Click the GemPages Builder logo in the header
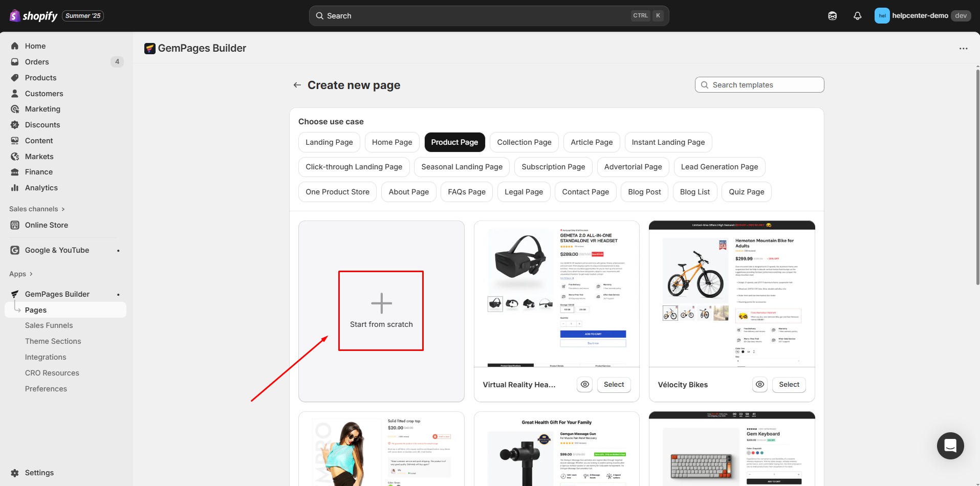 point(149,48)
